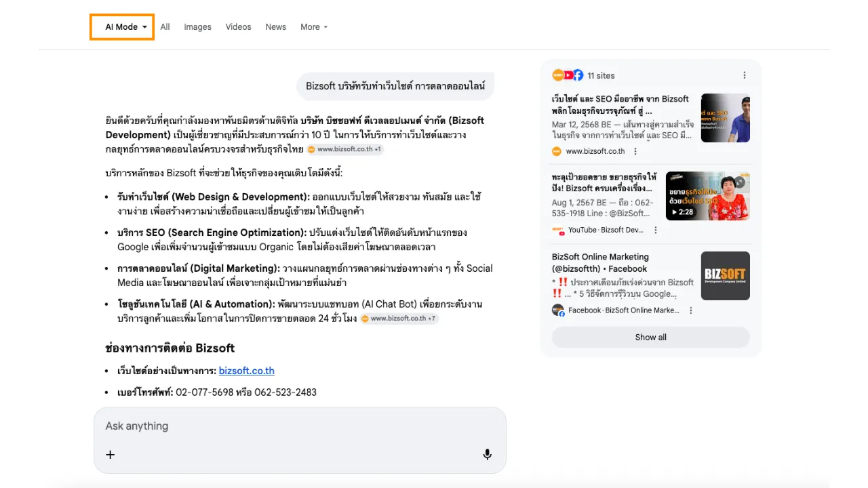
Task: Open the BizSoft Online Marketing Facebook result
Action: coord(600,262)
